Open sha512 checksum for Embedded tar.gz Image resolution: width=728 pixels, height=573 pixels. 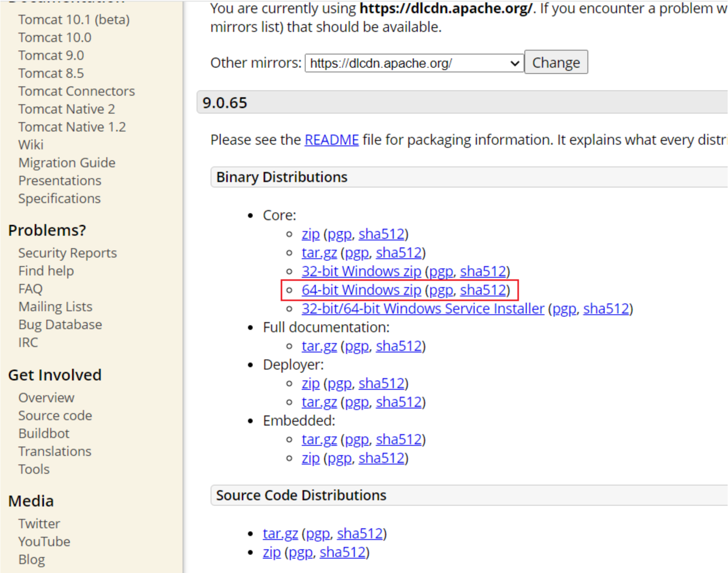pyautogui.click(x=399, y=440)
